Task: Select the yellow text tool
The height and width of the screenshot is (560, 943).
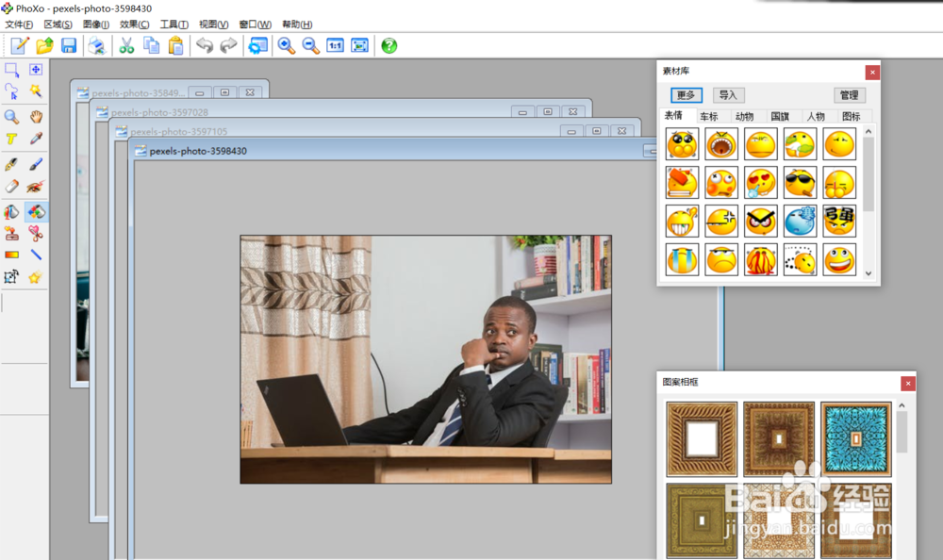Action: tap(11, 139)
